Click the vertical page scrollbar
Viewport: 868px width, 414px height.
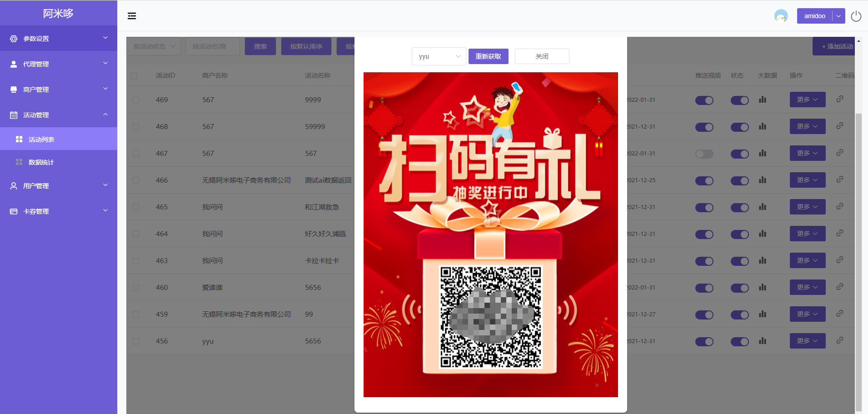[858, 261]
